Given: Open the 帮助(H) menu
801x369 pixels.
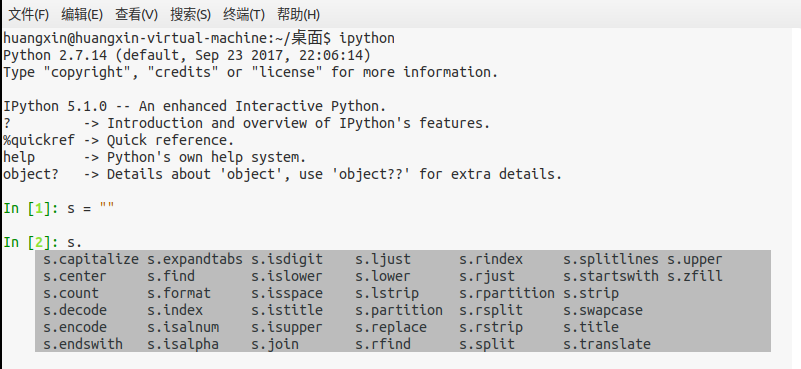Looking at the screenshot, I should tap(298, 15).
